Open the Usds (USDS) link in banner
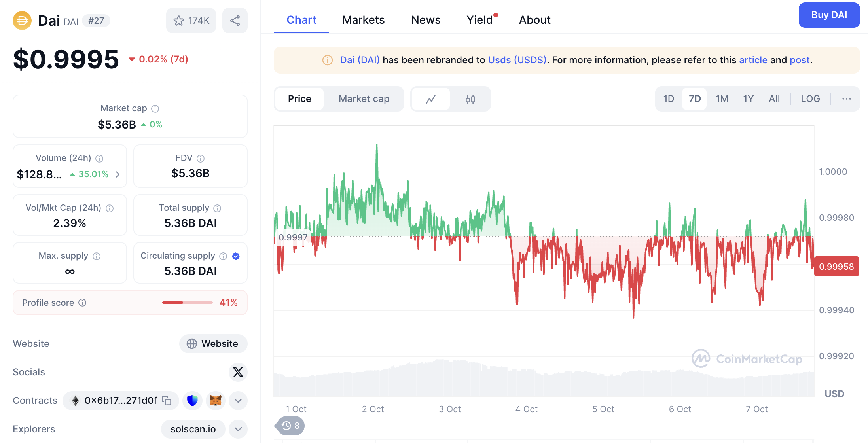 [x=517, y=60]
